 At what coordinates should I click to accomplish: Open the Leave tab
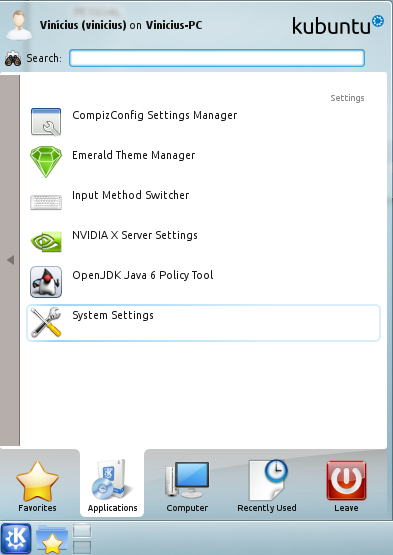pyautogui.click(x=346, y=486)
